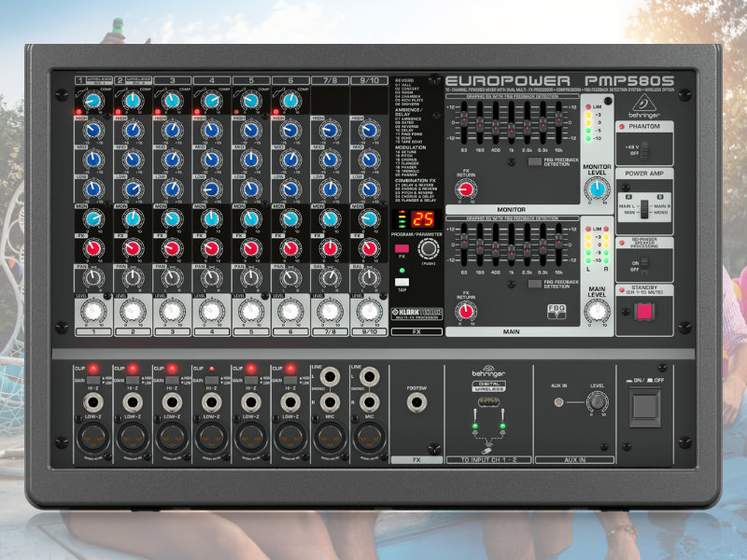This screenshot has width=747, height=560.
Task: Click channel 5 MID EQ knob
Action: [x=251, y=160]
